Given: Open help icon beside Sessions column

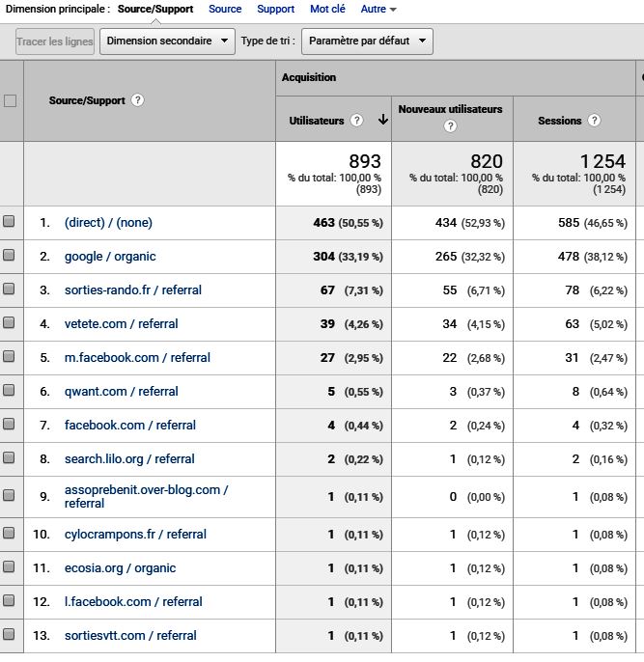Looking at the screenshot, I should (x=594, y=121).
